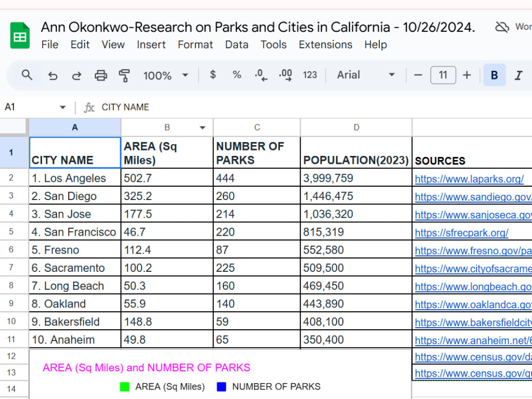532x399 pixels.
Task: Open the Name box dropdown arrow
Action: pyautogui.click(x=62, y=107)
